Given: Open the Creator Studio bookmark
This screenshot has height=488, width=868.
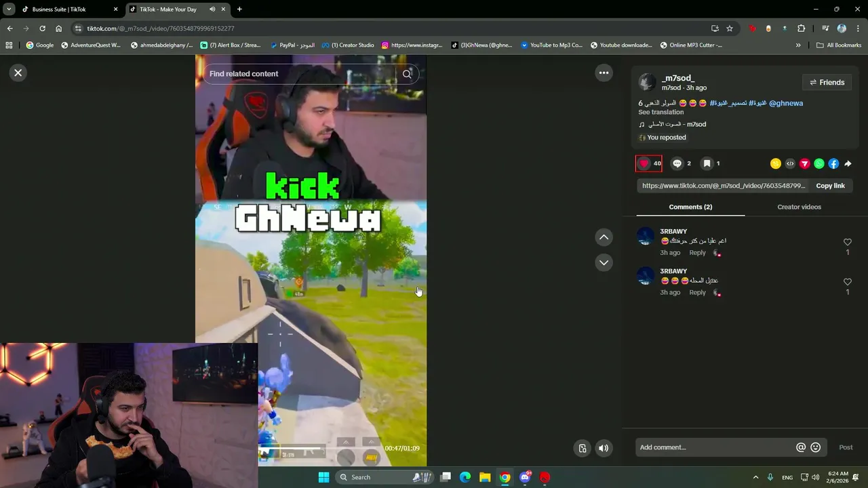Looking at the screenshot, I should pos(348,45).
